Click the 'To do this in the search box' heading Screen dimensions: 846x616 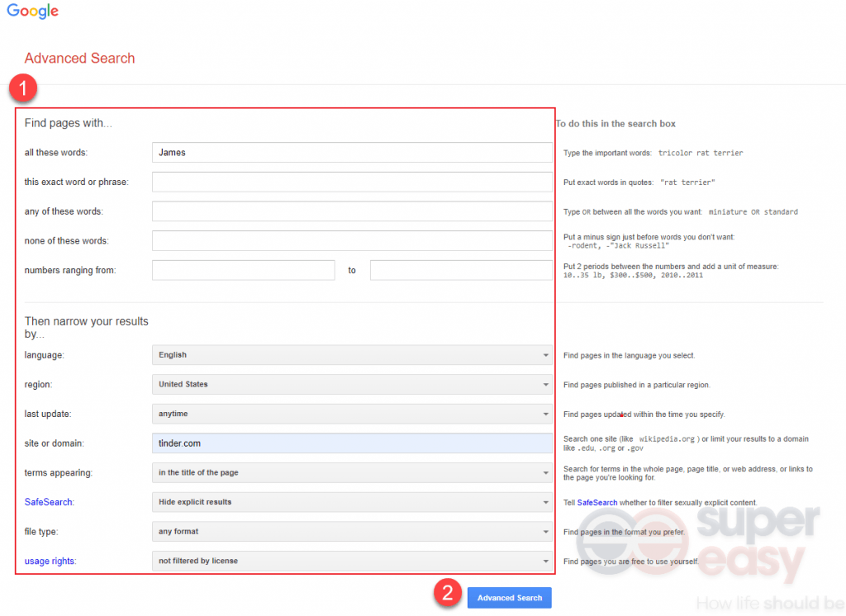click(615, 124)
